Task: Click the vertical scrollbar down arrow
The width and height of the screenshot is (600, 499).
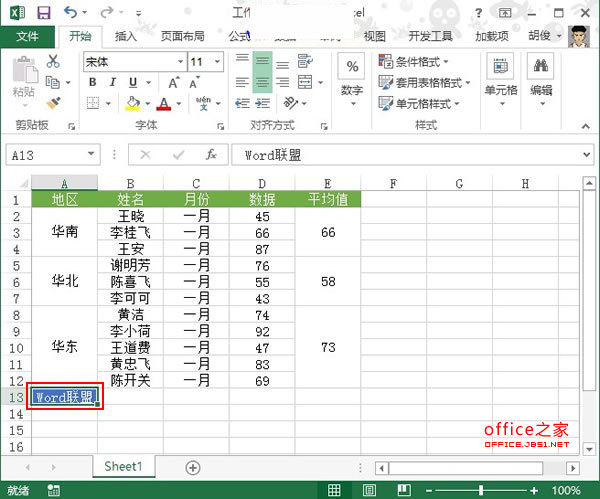Action: pyautogui.click(x=589, y=448)
